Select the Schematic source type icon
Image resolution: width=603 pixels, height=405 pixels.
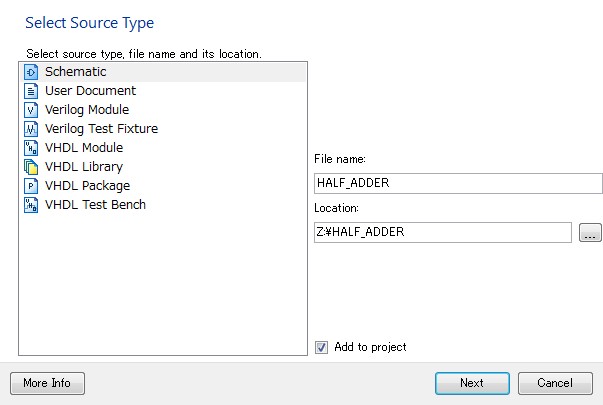pyautogui.click(x=31, y=72)
